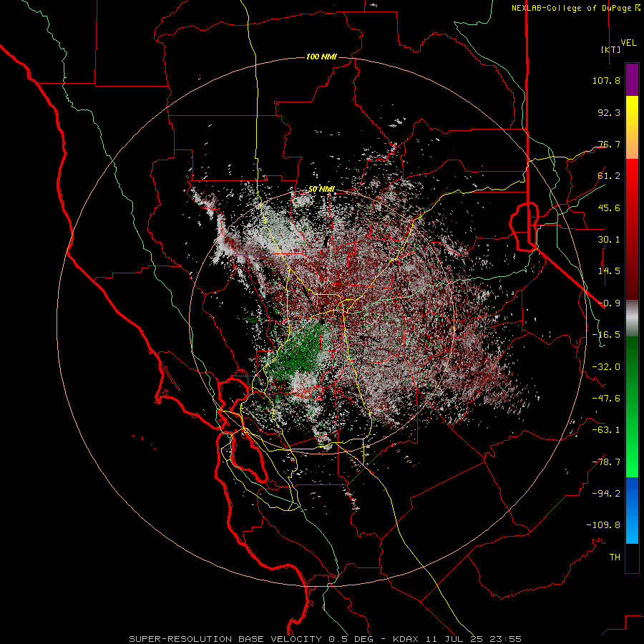
Task: Click the 76.7 scale value
Action: (x=609, y=144)
